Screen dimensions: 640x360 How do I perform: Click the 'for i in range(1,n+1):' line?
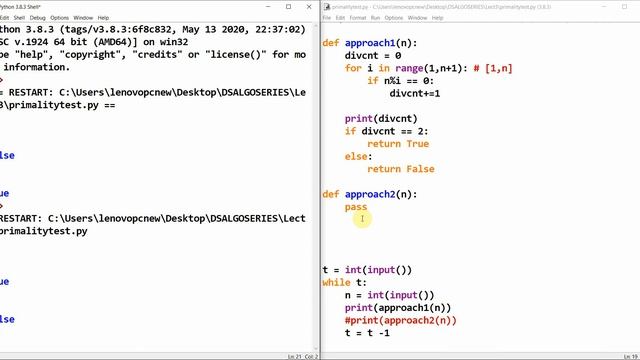406,68
